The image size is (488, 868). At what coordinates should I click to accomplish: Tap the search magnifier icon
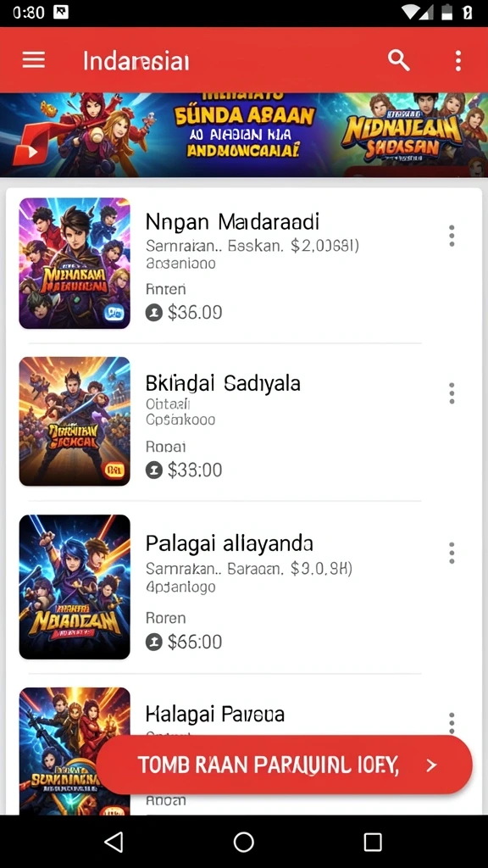398,60
